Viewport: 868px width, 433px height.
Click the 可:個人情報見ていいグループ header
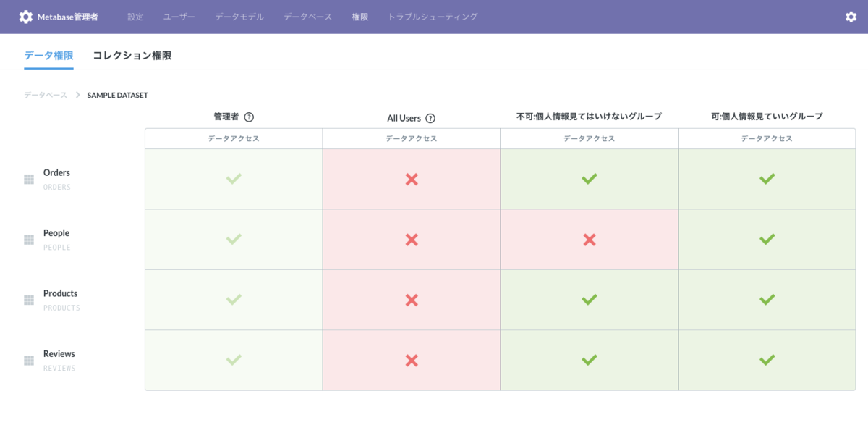[x=767, y=117]
